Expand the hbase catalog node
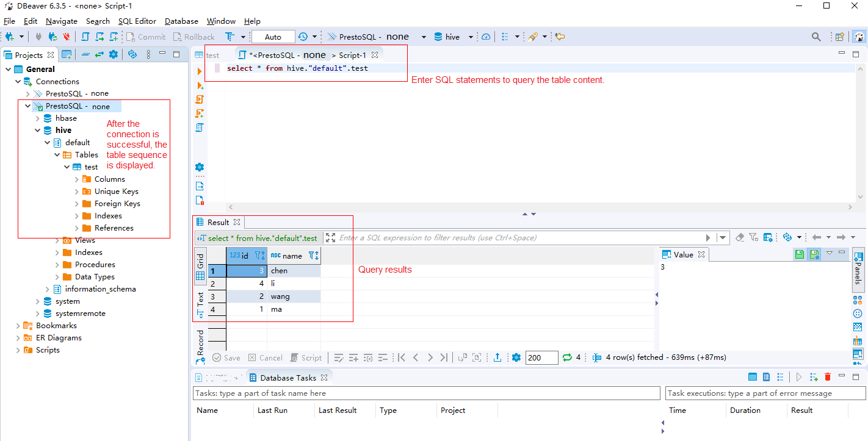Image resolution: width=868 pixels, height=441 pixels. point(38,118)
